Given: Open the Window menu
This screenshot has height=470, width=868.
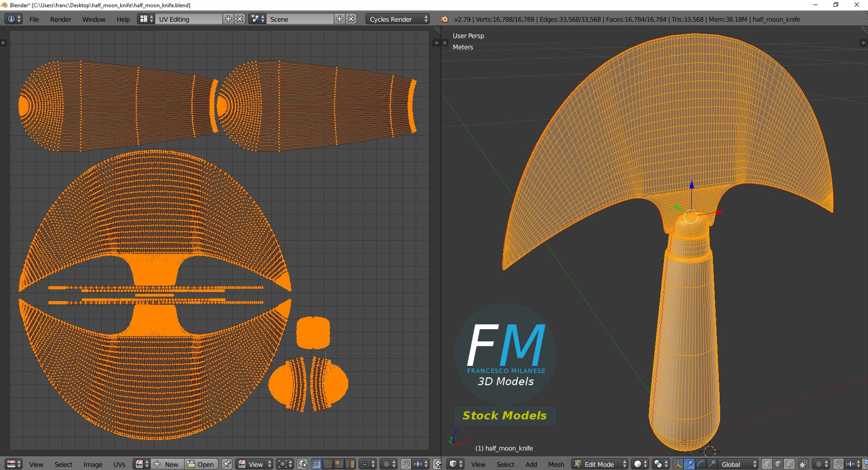Looking at the screenshot, I should click(94, 19).
